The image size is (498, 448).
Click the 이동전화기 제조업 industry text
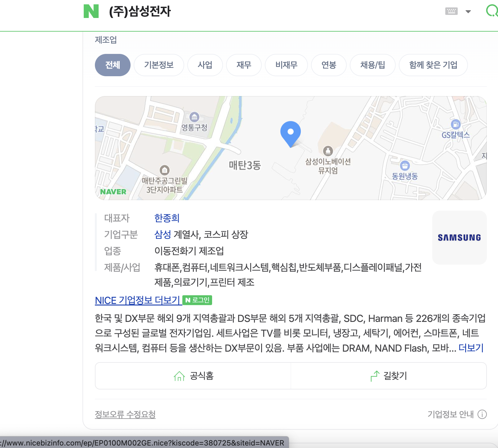pos(189,251)
